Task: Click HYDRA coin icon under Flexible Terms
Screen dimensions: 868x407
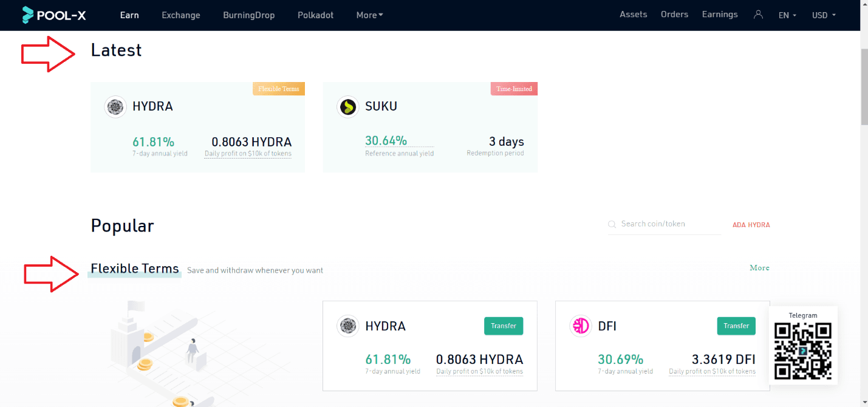Action: pos(348,326)
